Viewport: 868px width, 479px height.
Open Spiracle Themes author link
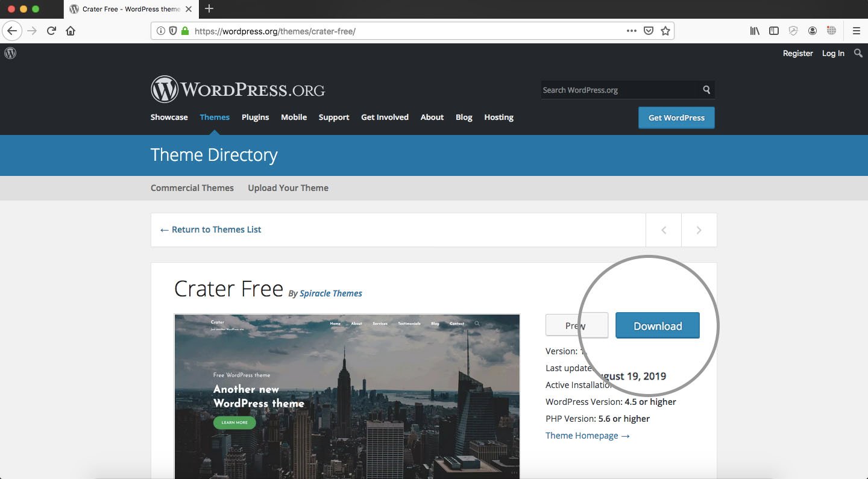coord(331,293)
